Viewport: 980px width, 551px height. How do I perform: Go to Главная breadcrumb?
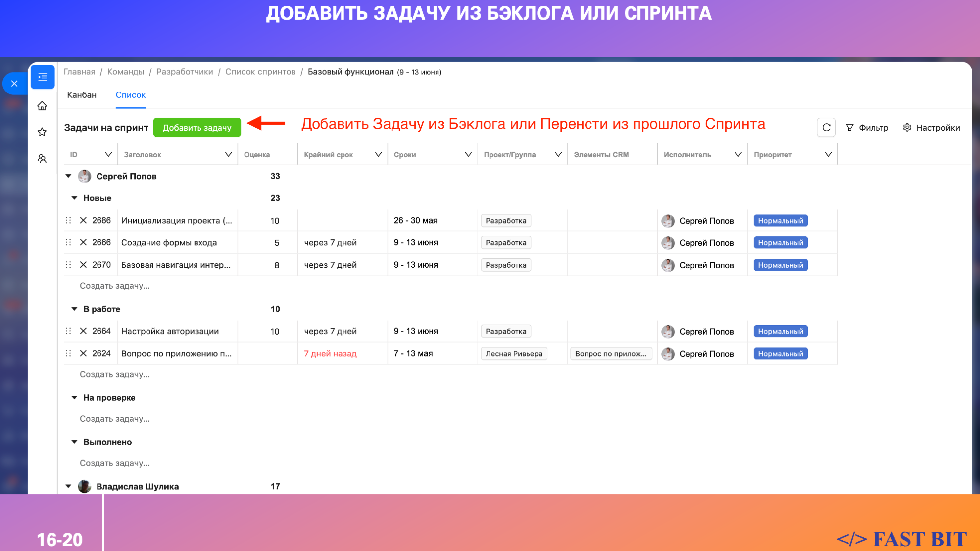click(x=79, y=72)
